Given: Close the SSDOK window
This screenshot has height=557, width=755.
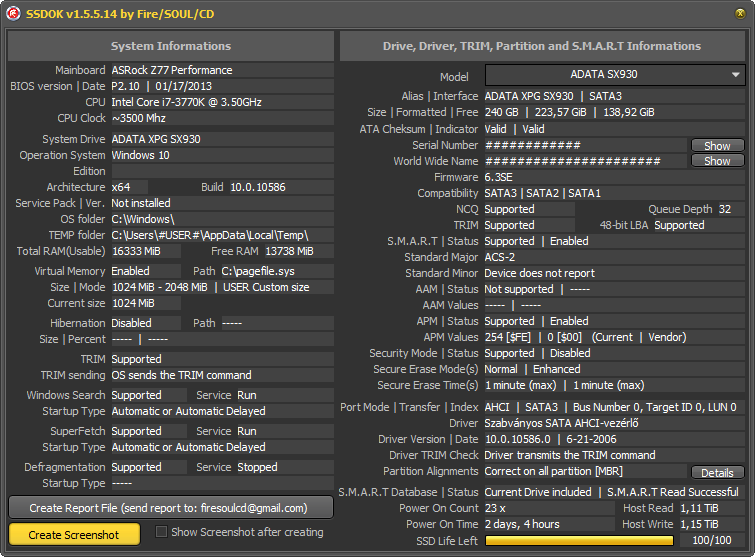Looking at the screenshot, I should click(x=740, y=13).
